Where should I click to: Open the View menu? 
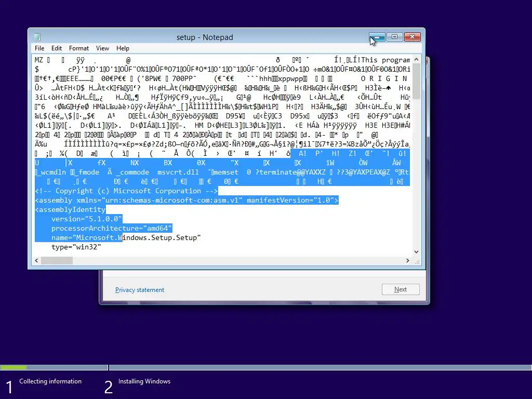tap(102, 48)
